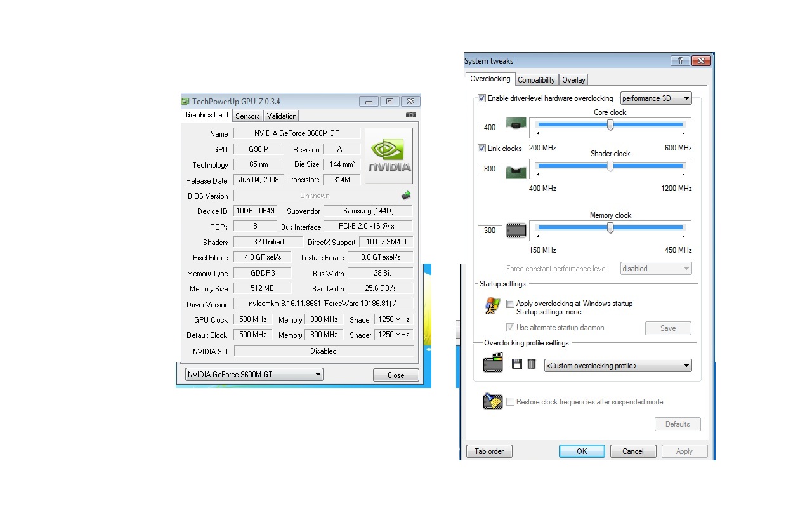
Task: Click the Device ID value 10DE - 0649
Action: tap(255, 211)
